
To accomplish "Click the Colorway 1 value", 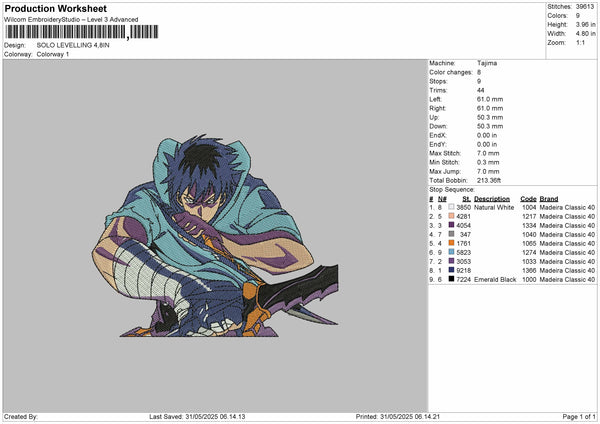I will (x=53, y=54).
